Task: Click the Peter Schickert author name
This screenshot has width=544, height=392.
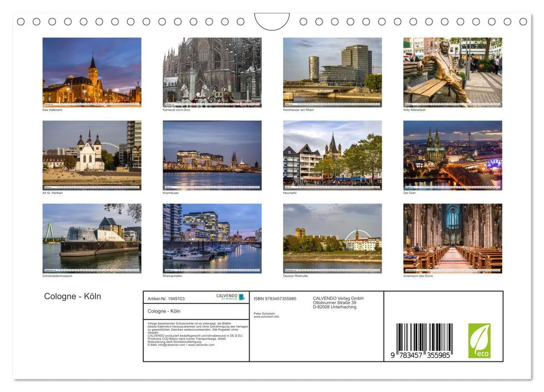Action: 264,313
